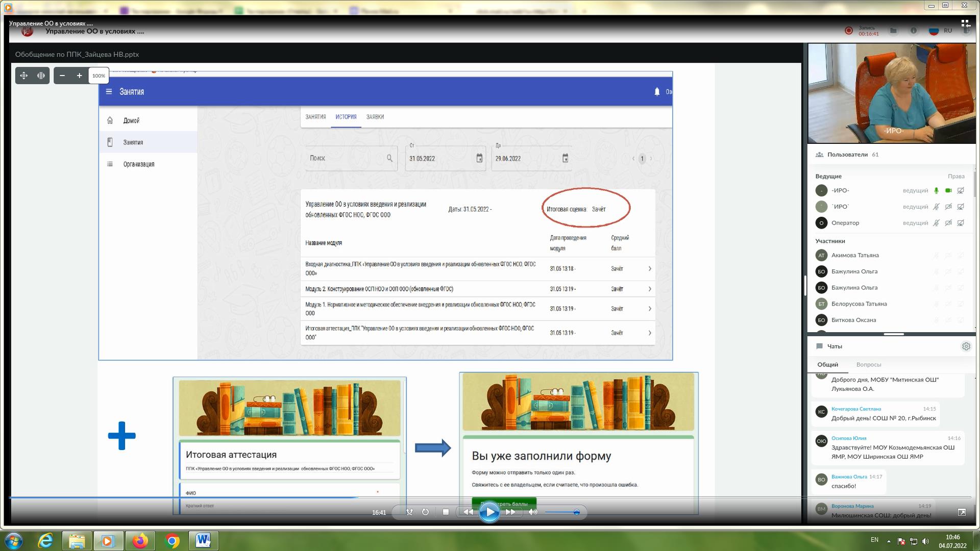
Task: Mute the player volume speaker icon
Action: point(533,512)
